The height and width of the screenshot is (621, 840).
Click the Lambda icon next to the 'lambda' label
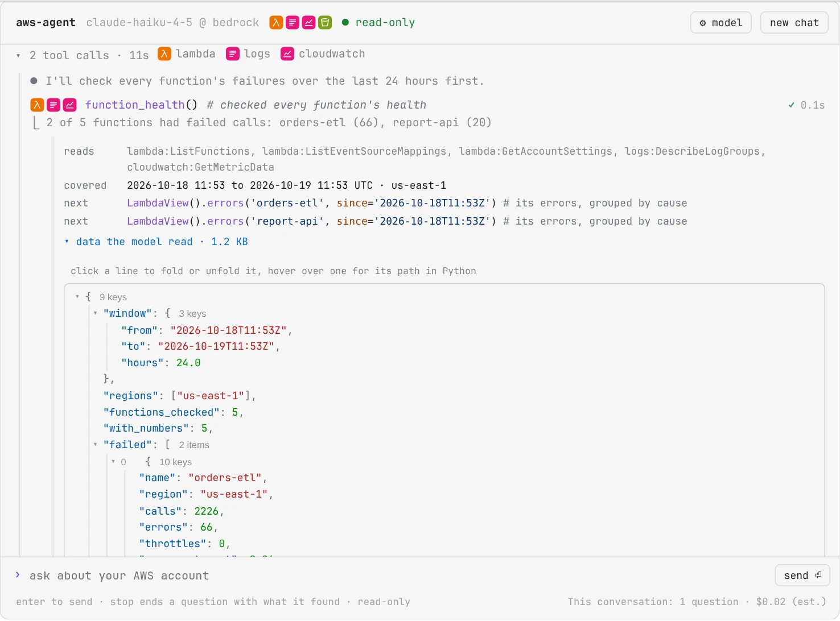point(164,54)
